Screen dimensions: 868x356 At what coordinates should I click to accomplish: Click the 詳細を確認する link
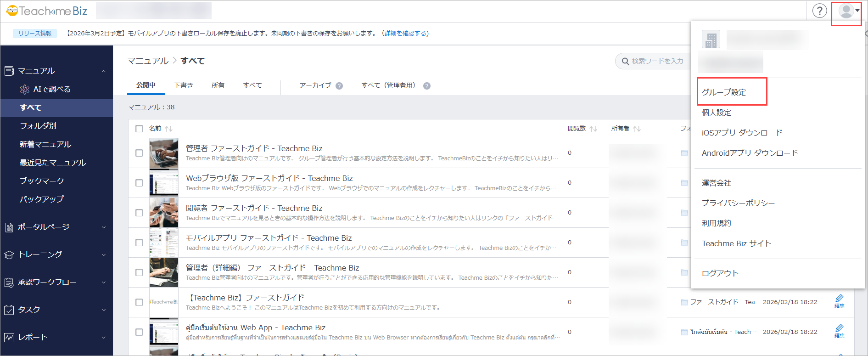(405, 33)
